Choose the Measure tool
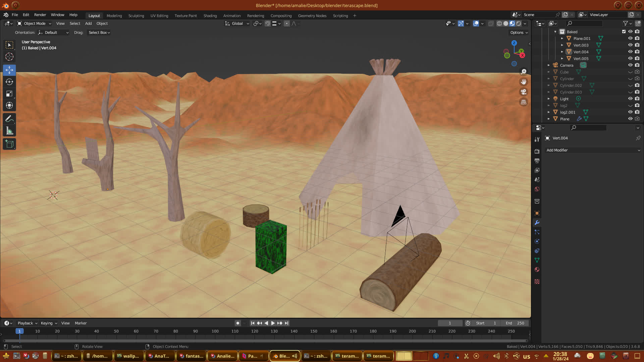 click(9, 131)
